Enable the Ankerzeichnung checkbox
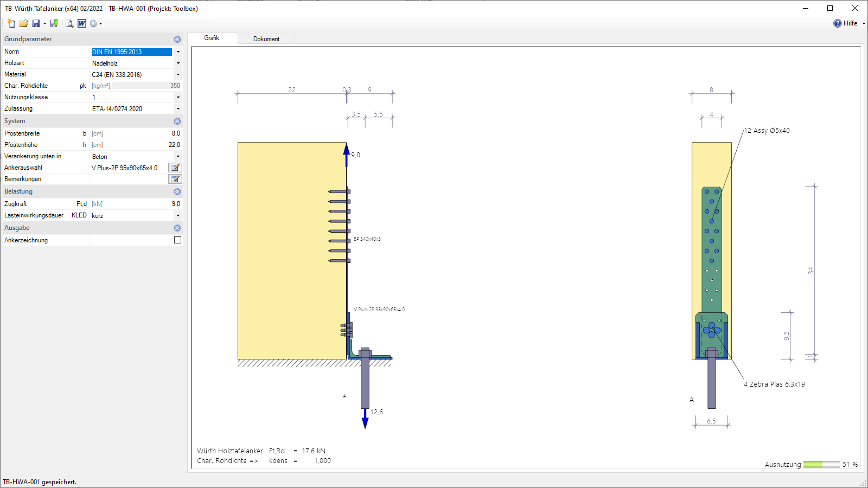868x488 pixels. [177, 240]
